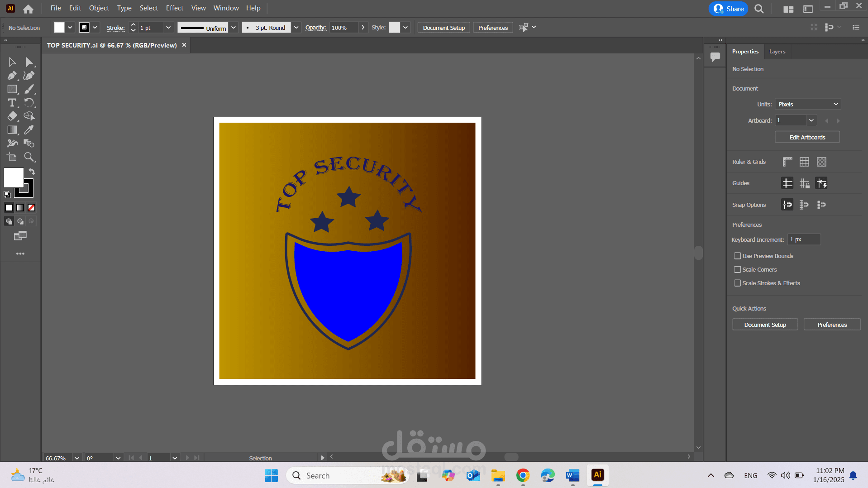This screenshot has width=868, height=488.
Task: Activate the Rotate tool
Action: click(x=29, y=103)
